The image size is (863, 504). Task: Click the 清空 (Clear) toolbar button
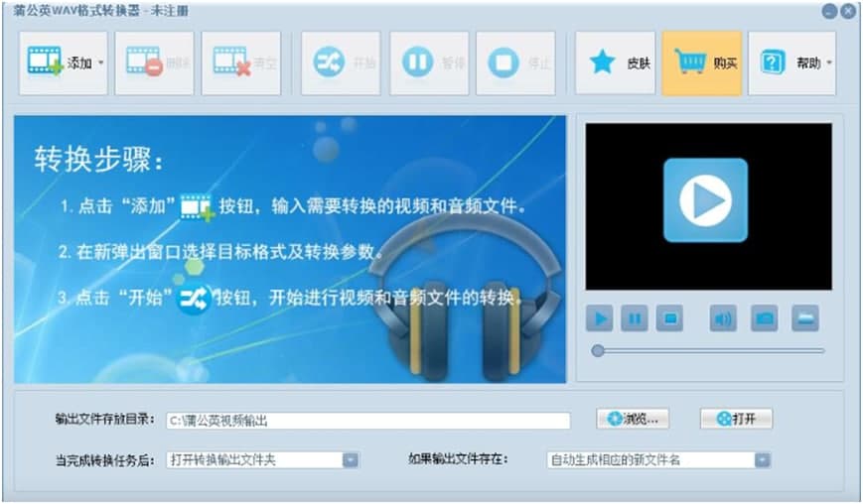click(241, 63)
